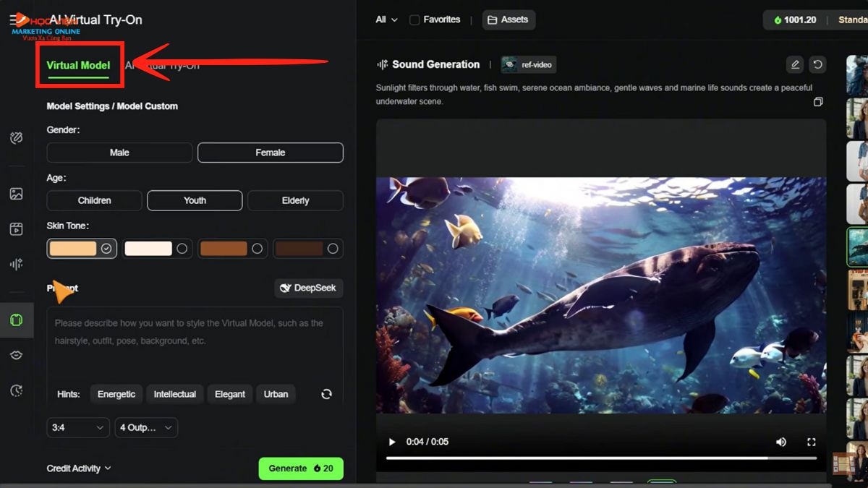Mute the video volume
Image resolution: width=868 pixels, height=488 pixels.
point(781,442)
